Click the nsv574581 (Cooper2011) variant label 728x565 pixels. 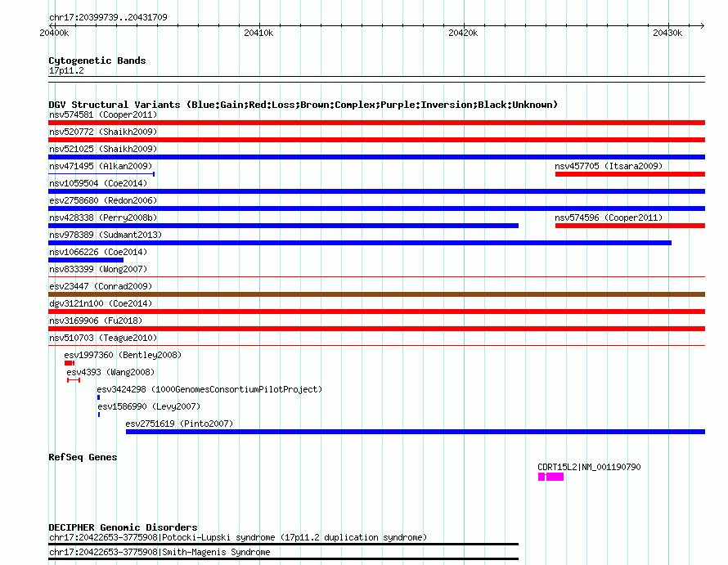pos(103,114)
